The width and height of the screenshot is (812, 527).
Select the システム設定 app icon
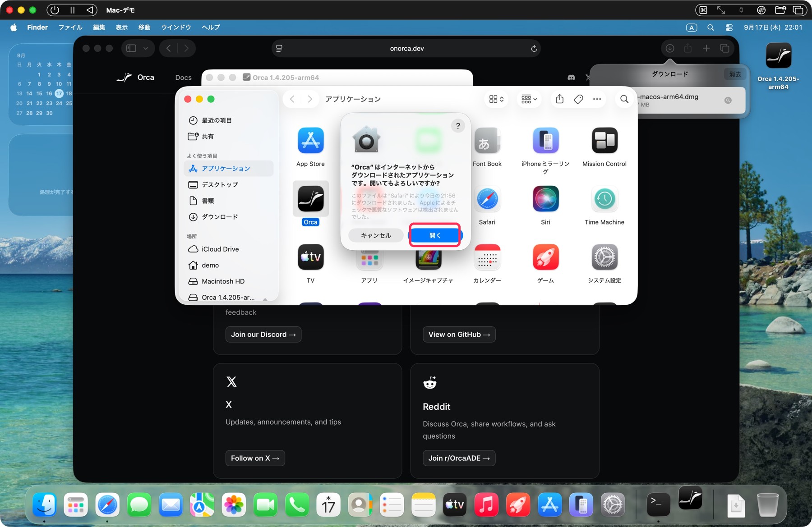pyautogui.click(x=604, y=257)
